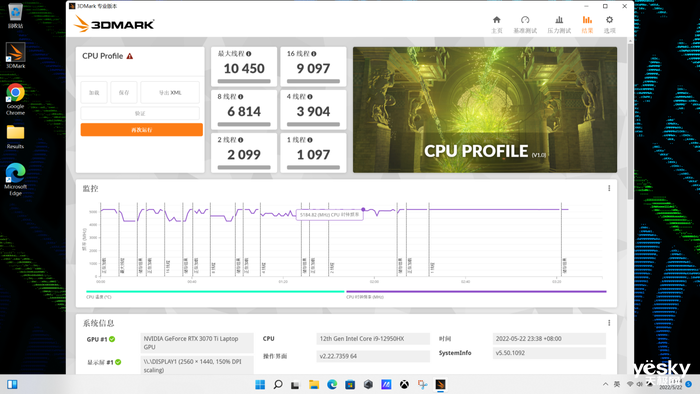Click the 3DMark window vertical scrollbar
Viewport: 700px width, 394px height.
[x=630, y=120]
